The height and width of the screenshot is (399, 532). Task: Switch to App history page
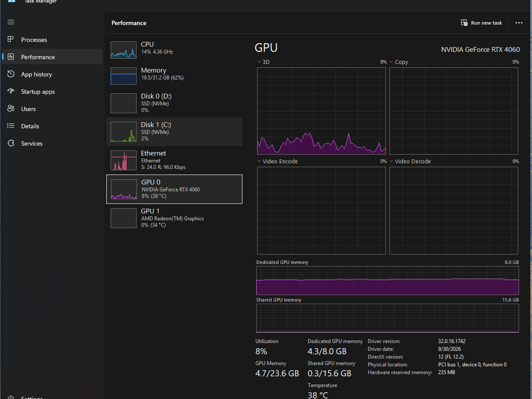(52, 74)
